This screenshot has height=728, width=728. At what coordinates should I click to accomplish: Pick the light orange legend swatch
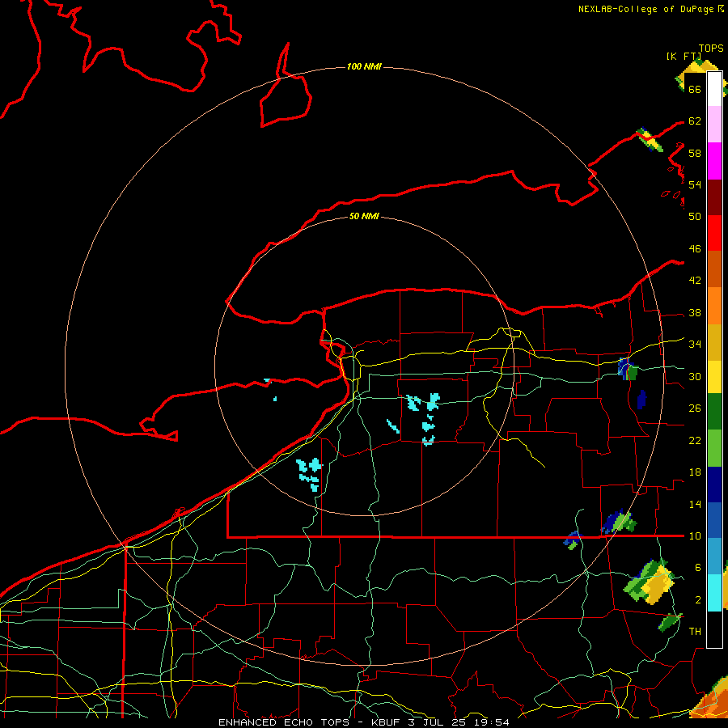[714, 306]
